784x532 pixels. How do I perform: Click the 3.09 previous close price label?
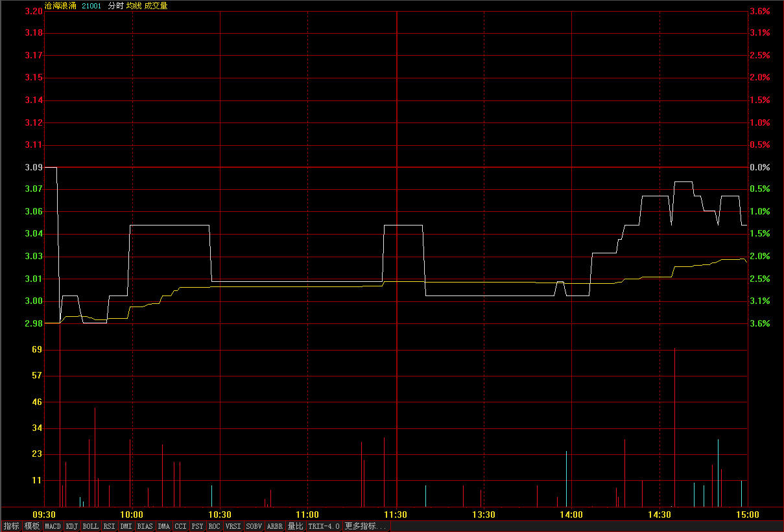click(34, 167)
